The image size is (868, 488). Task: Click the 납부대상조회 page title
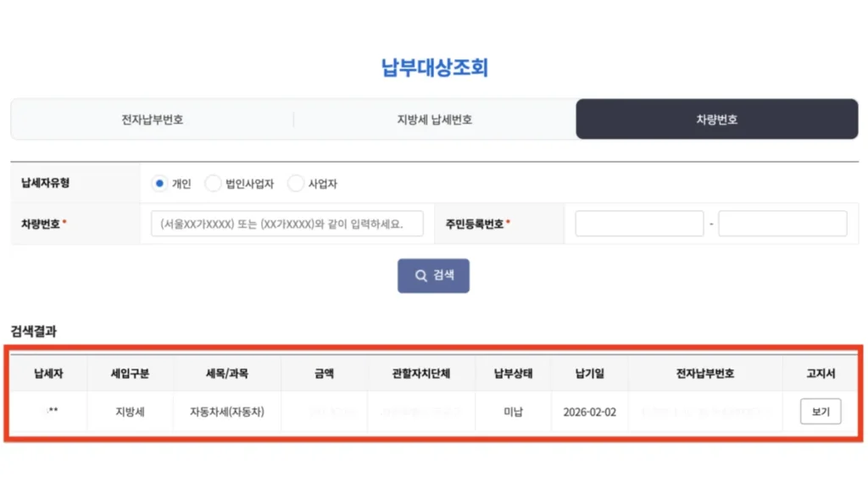(433, 67)
